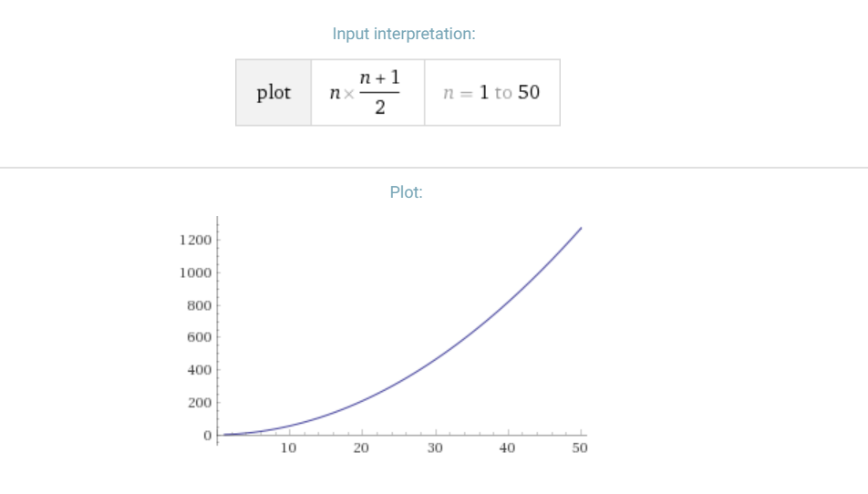Click the top end of the plotted curve
Image resolution: width=868 pixels, height=494 pixels.
click(x=580, y=229)
